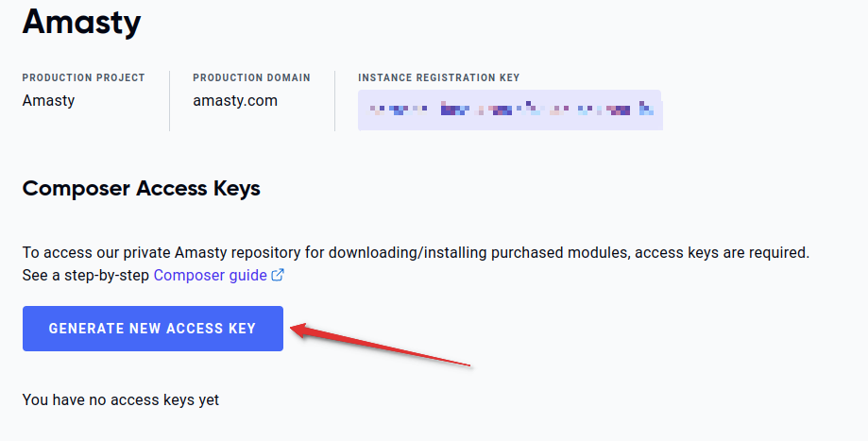Click divider between Production Domain and Registration Key
The width and height of the screenshot is (868, 441).
tap(335, 101)
